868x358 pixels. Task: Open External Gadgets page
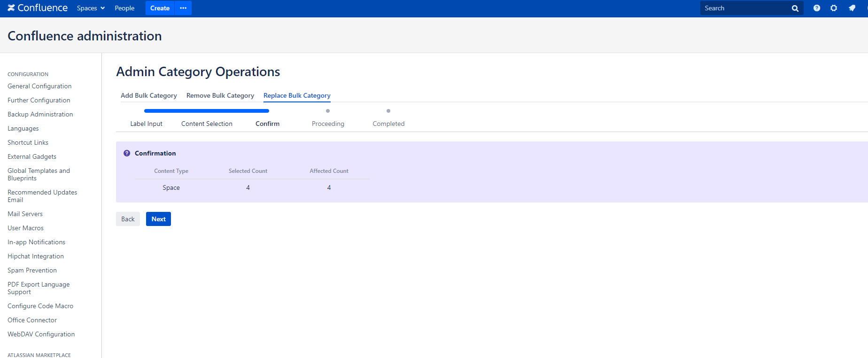coord(32,156)
